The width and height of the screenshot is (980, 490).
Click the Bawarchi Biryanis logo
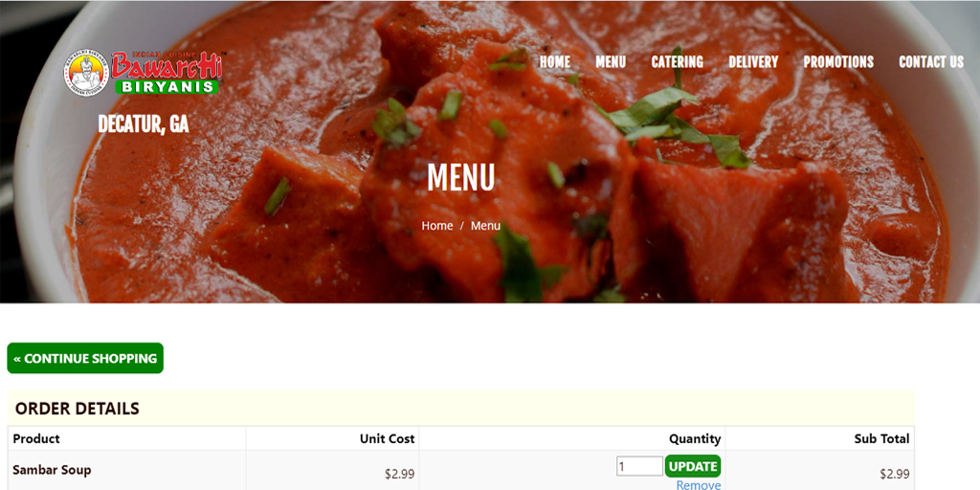click(x=144, y=72)
